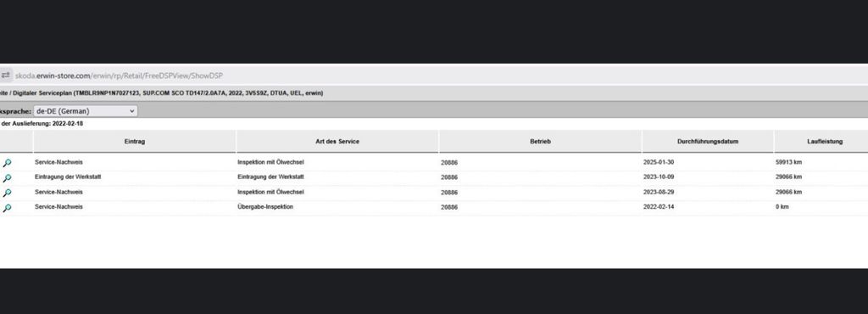868x314 pixels.
Task: Click Service-Nachweis in the 2023-08-29 row
Action: pyautogui.click(x=58, y=192)
